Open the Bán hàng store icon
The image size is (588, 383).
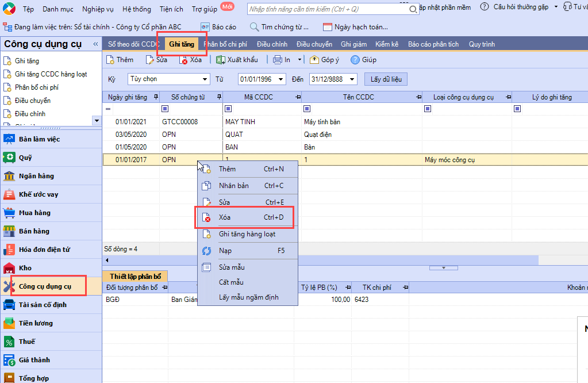point(9,231)
